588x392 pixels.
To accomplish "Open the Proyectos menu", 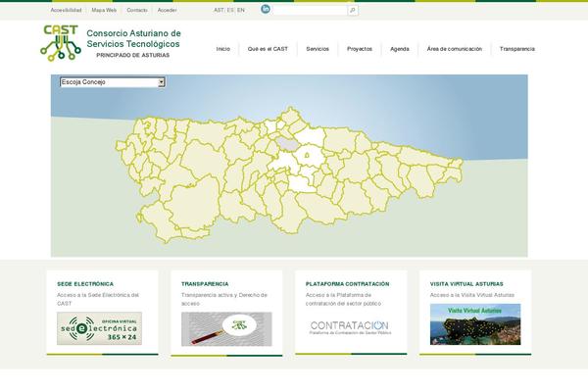I will 360,49.
